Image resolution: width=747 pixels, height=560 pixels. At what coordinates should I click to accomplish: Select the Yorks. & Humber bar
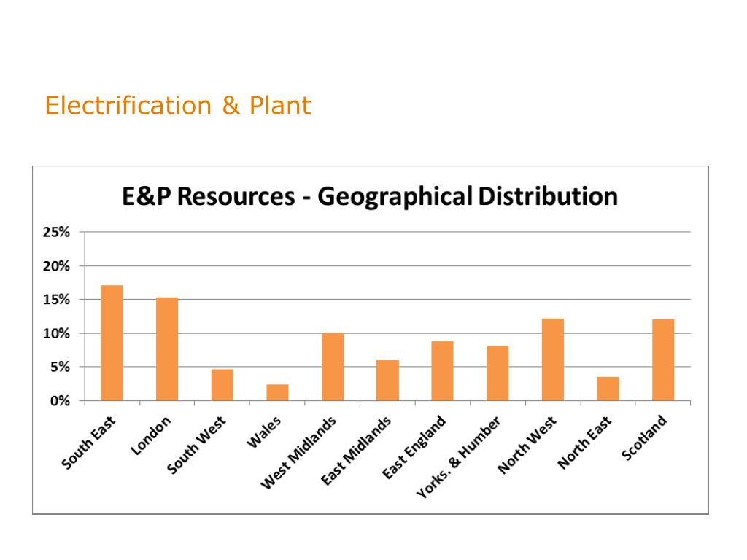(498, 373)
